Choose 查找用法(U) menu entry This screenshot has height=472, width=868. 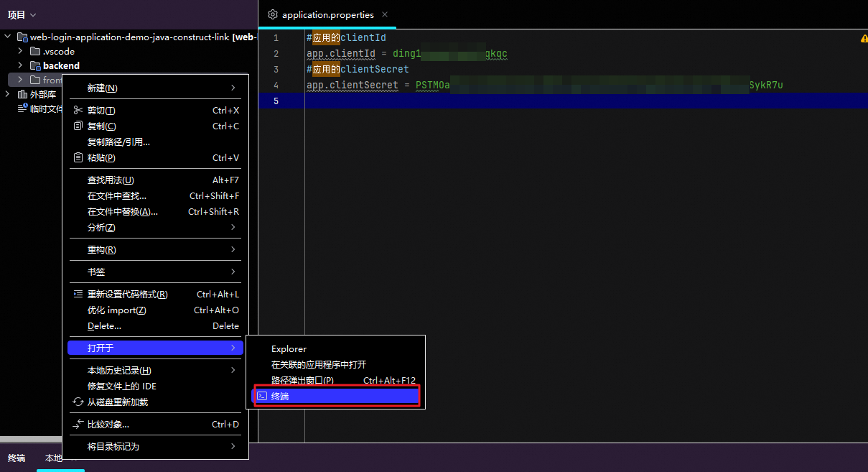(156, 180)
